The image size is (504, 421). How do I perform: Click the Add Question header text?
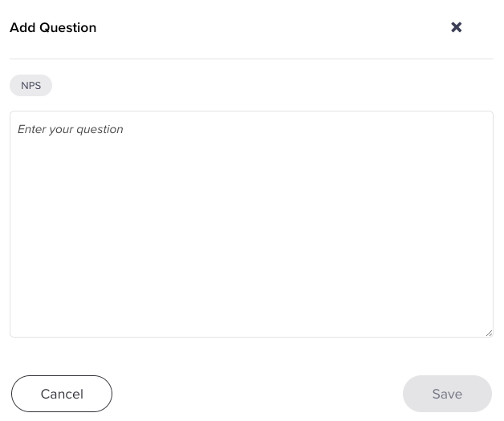pos(53,28)
